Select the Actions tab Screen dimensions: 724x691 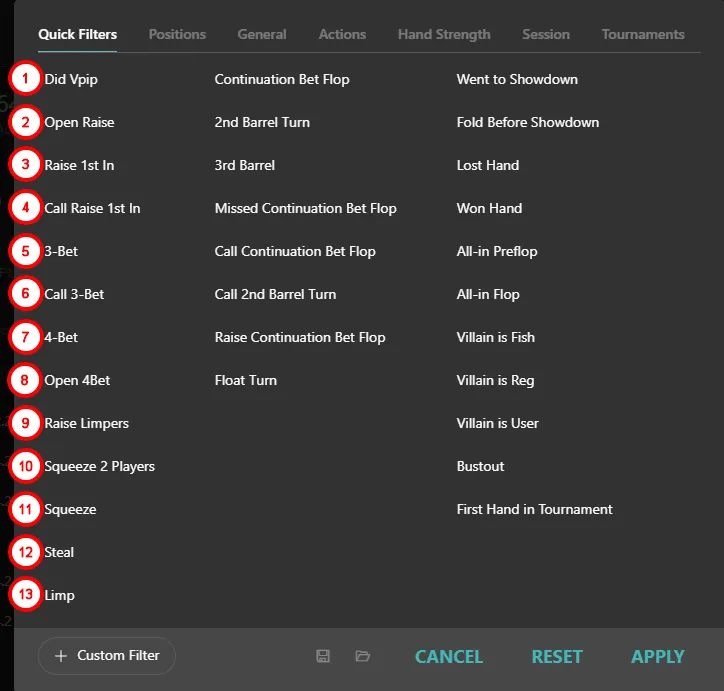[x=342, y=34]
